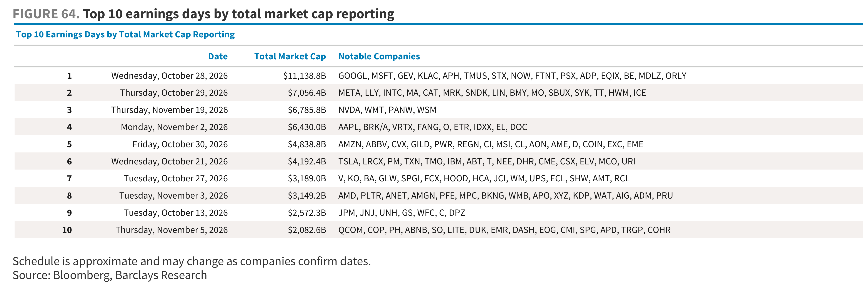The image size is (868, 286).
Task: Select the companies list starting with 'JPM, JNJ, UNH'
Action: point(402,213)
